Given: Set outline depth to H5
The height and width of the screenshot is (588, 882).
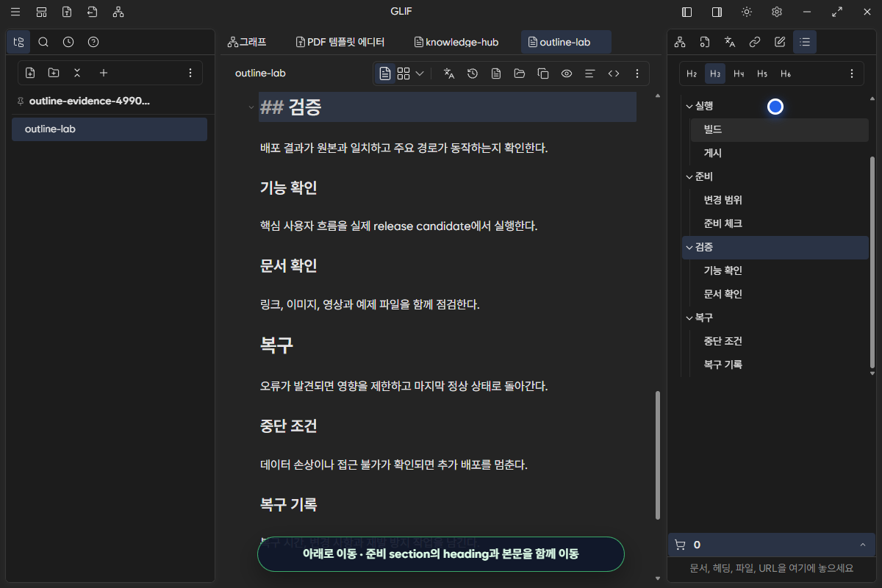Looking at the screenshot, I should coord(762,73).
